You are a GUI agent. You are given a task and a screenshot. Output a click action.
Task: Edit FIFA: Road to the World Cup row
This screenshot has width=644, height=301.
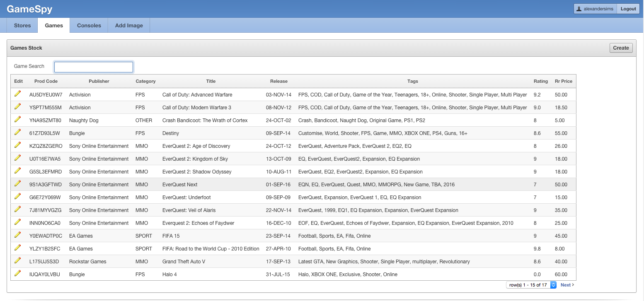(17, 248)
